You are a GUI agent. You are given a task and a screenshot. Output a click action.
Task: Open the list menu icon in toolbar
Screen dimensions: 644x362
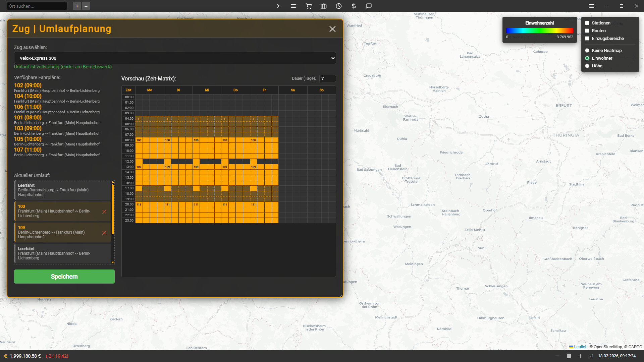[293, 6]
